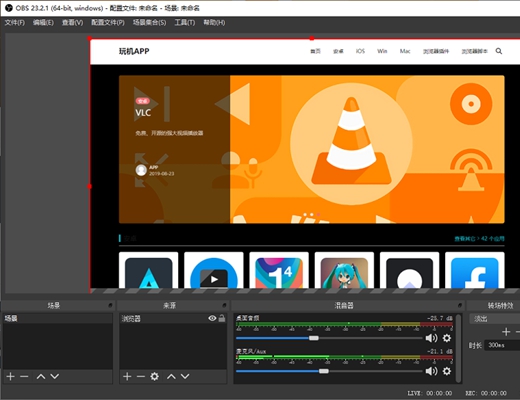Screen dimensions: 520x400
Task: Select the 浏览器 source row
Action: [x=173, y=318]
